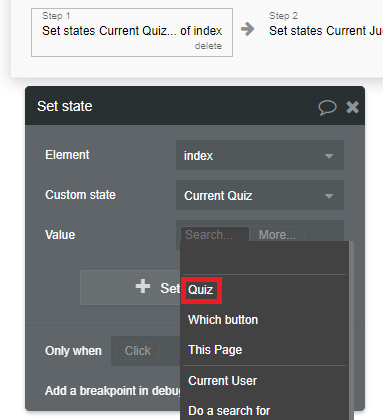Expand the Element dropdown showing index

coord(260,155)
